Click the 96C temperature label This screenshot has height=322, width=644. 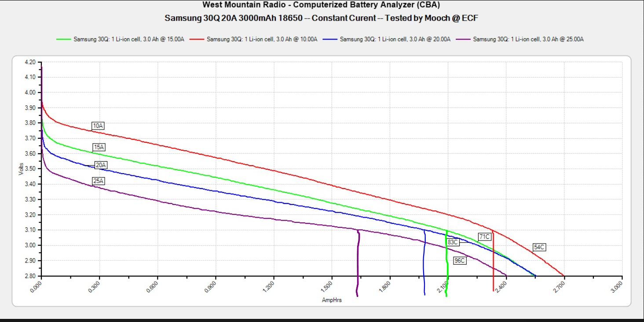point(460,260)
